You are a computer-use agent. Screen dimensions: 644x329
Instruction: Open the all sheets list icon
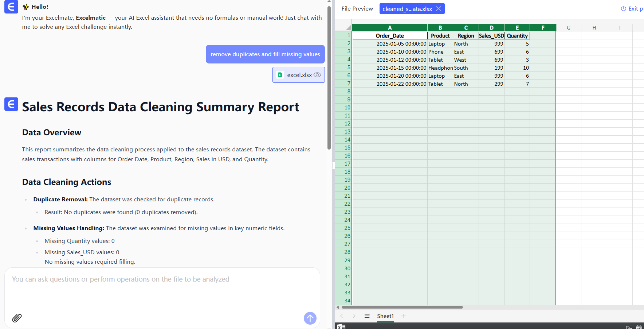click(367, 316)
